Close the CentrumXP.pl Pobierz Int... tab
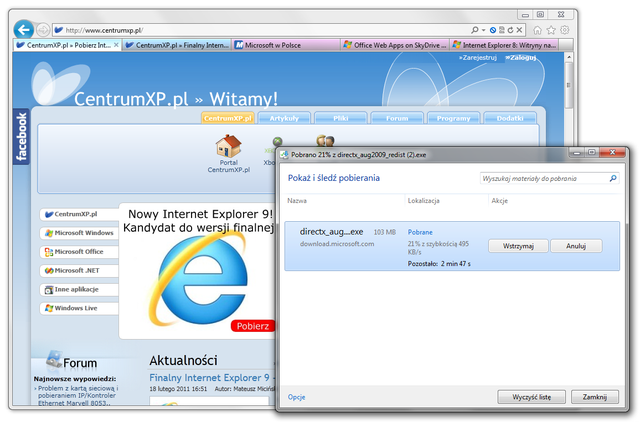 [x=116, y=45]
